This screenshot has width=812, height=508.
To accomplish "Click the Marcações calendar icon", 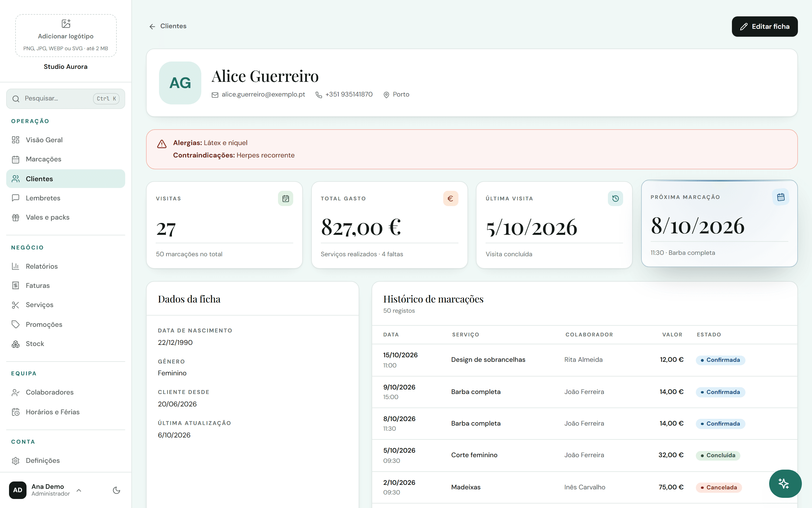I will [x=16, y=159].
